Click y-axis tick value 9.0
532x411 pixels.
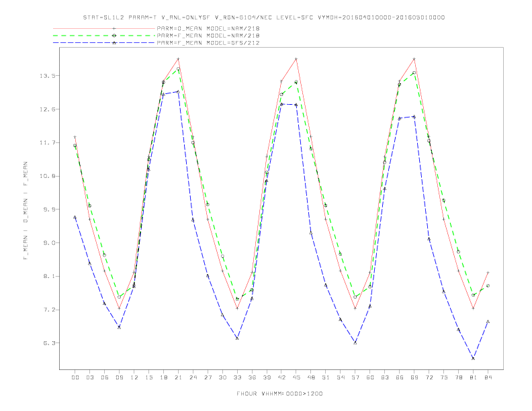point(49,243)
